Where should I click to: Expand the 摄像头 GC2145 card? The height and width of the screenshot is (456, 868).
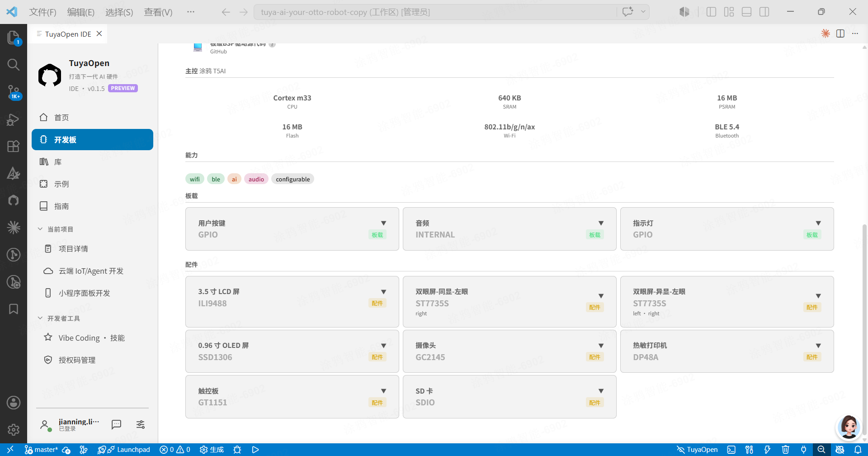(x=601, y=346)
